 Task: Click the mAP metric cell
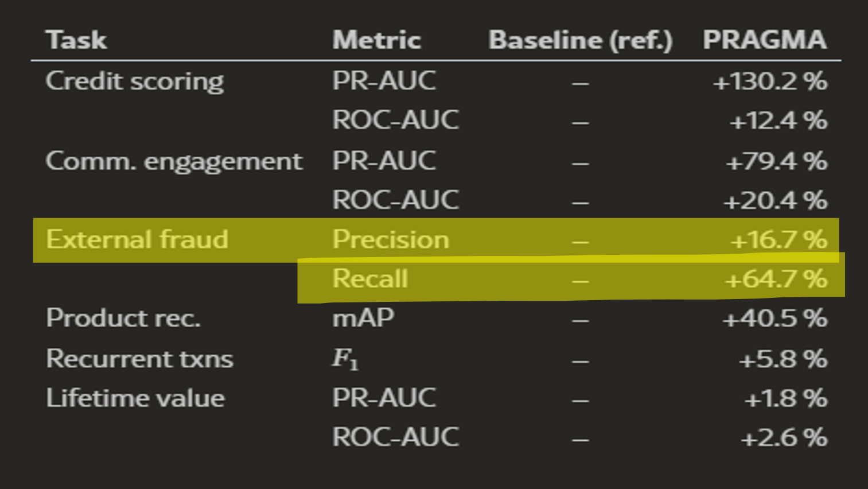click(x=363, y=319)
